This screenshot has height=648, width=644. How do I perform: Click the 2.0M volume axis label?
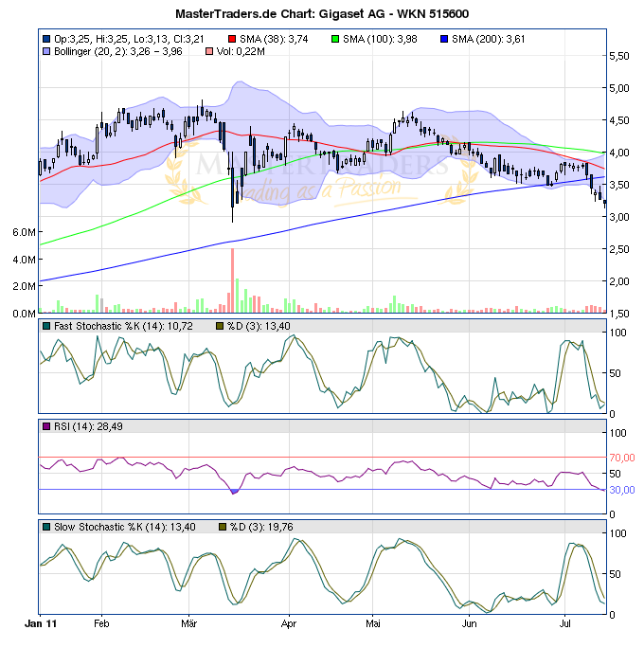[24, 286]
